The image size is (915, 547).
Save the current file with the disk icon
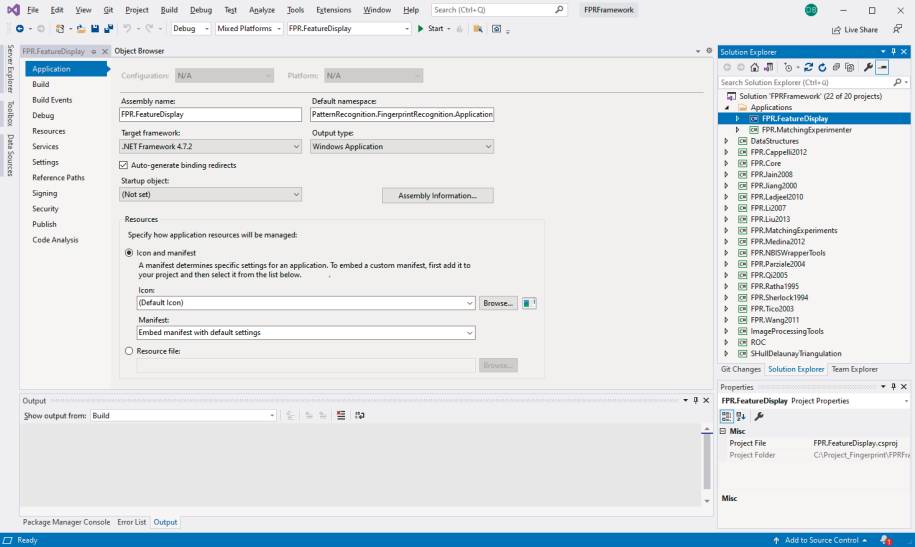pyautogui.click(x=95, y=29)
